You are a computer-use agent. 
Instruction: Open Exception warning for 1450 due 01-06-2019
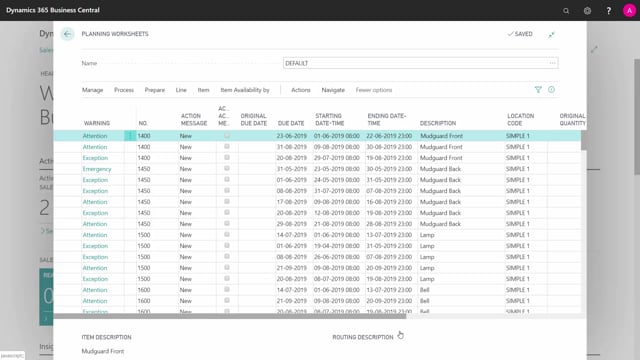[95, 180]
